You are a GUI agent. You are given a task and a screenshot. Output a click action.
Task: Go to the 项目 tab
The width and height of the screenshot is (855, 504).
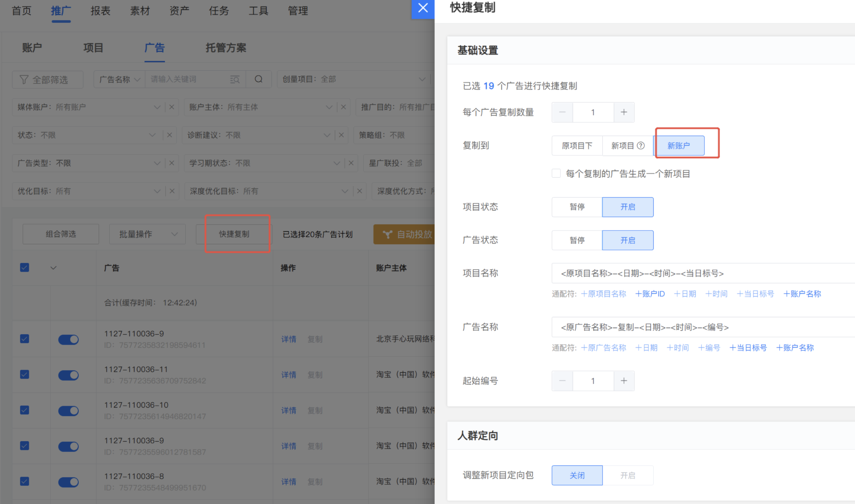93,48
